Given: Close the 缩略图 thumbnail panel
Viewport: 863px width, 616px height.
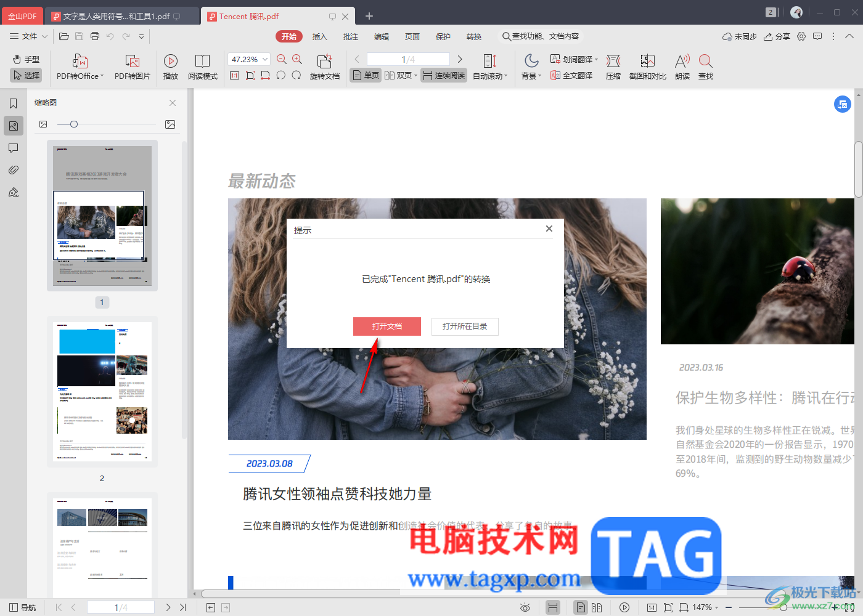Looking at the screenshot, I should [173, 103].
